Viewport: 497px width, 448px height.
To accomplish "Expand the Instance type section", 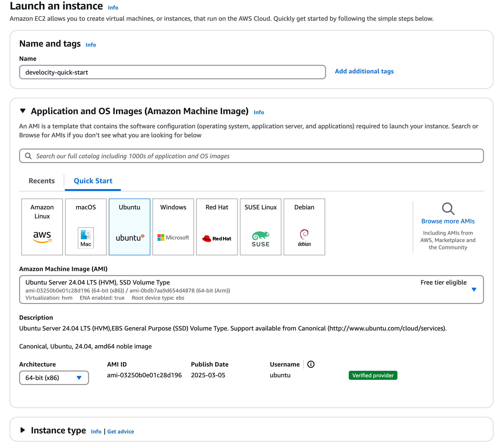I will click(23, 430).
